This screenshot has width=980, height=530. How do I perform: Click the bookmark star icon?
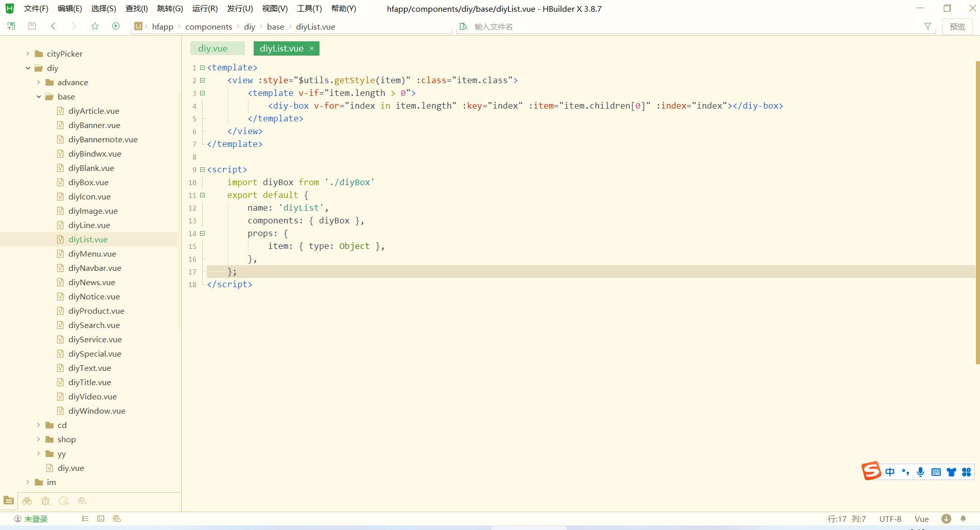point(95,26)
